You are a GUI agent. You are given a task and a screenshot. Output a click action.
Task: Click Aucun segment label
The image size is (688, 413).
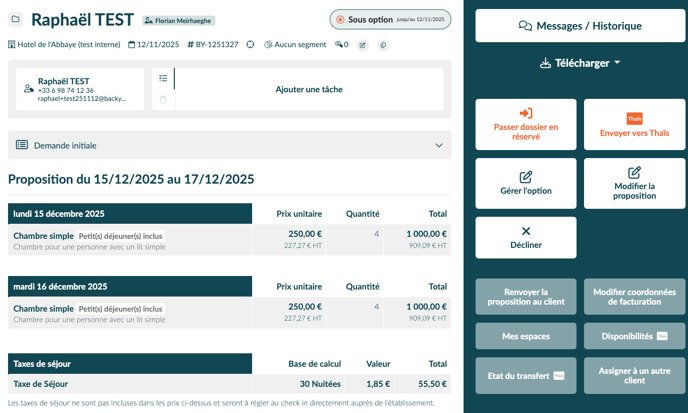[296, 45]
